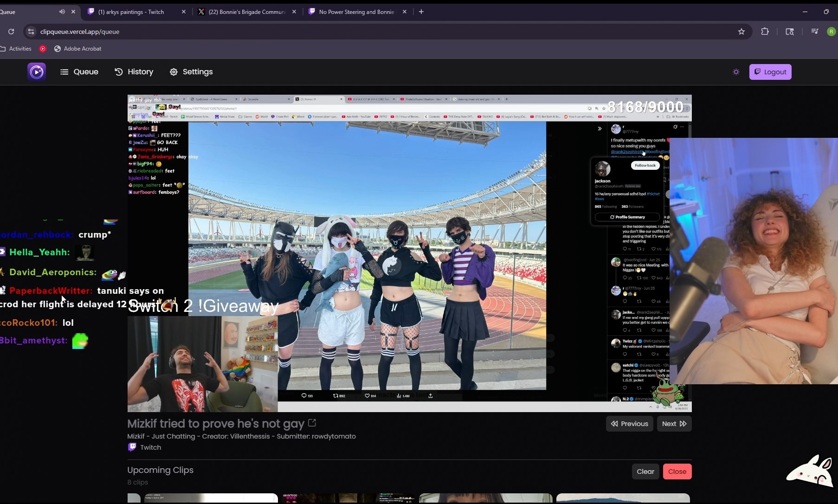
Task: Click the Chrome profile avatar
Action: [831, 32]
